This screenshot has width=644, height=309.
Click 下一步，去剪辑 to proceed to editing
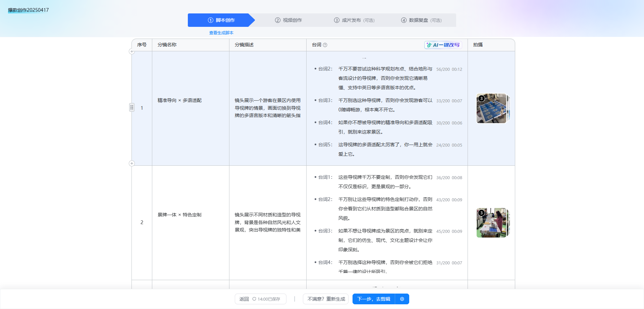click(373, 299)
